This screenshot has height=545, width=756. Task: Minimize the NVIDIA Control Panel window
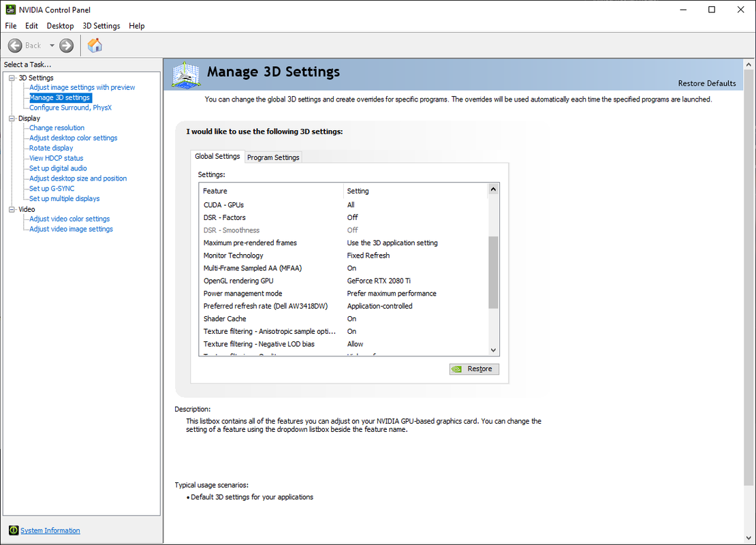[x=683, y=10]
